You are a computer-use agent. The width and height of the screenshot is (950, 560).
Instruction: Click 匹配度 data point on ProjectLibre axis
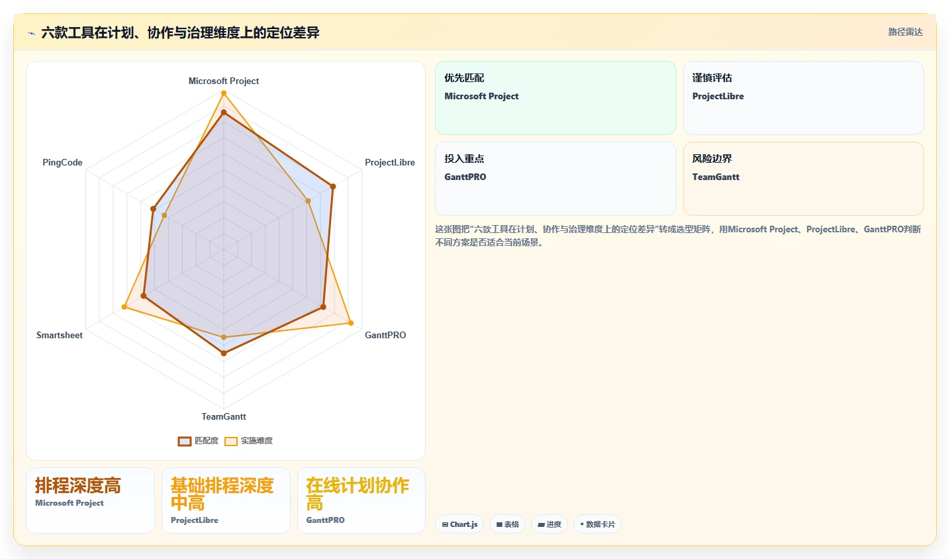coord(332,187)
